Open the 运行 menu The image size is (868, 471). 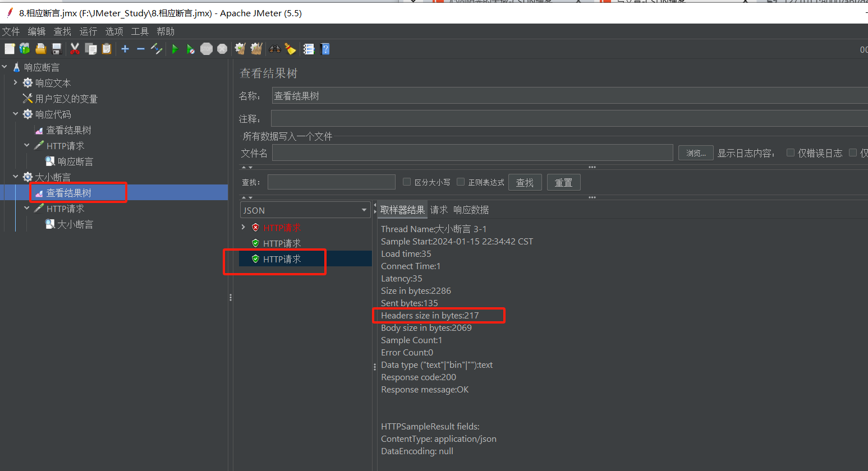(x=88, y=31)
